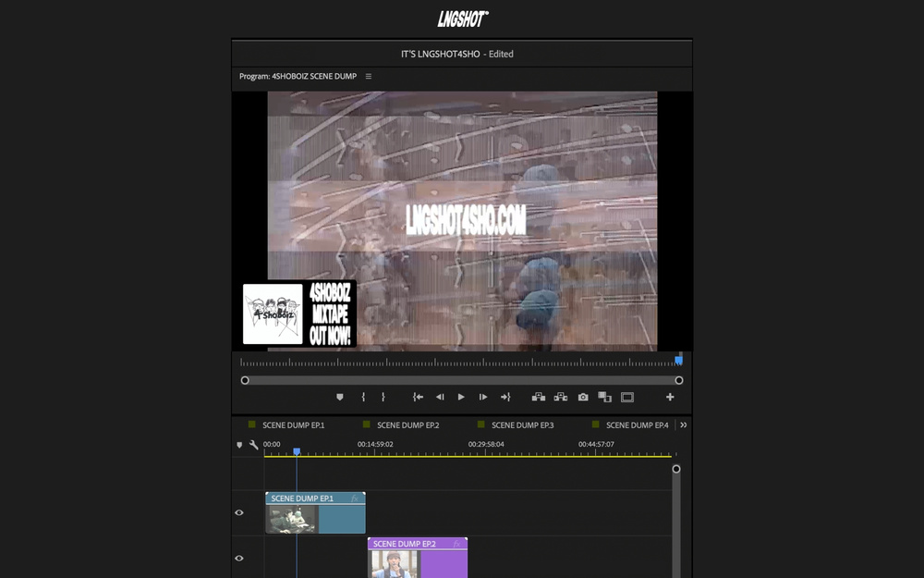Toggle visibility of SCENE DUMP EP.2 track

tap(238, 558)
